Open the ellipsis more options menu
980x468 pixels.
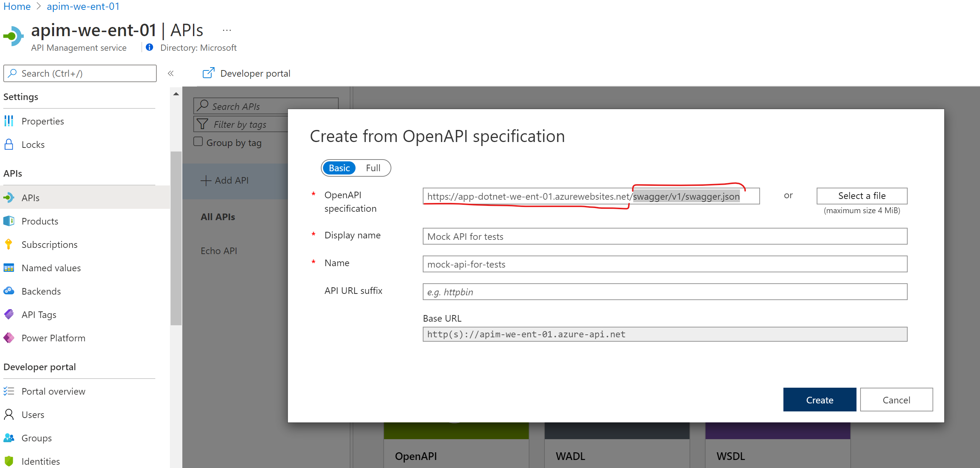point(227,30)
